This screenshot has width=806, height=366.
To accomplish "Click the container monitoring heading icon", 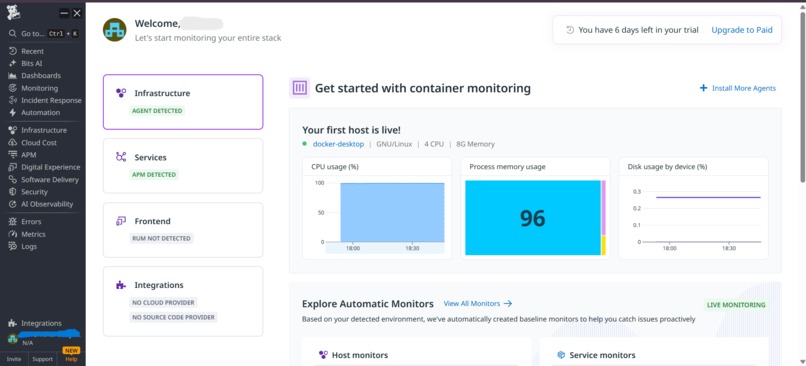I will (299, 88).
